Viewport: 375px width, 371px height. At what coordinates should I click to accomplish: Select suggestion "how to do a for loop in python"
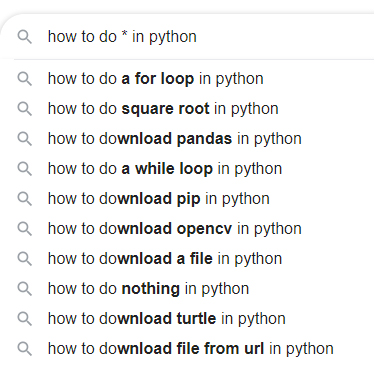click(187, 79)
